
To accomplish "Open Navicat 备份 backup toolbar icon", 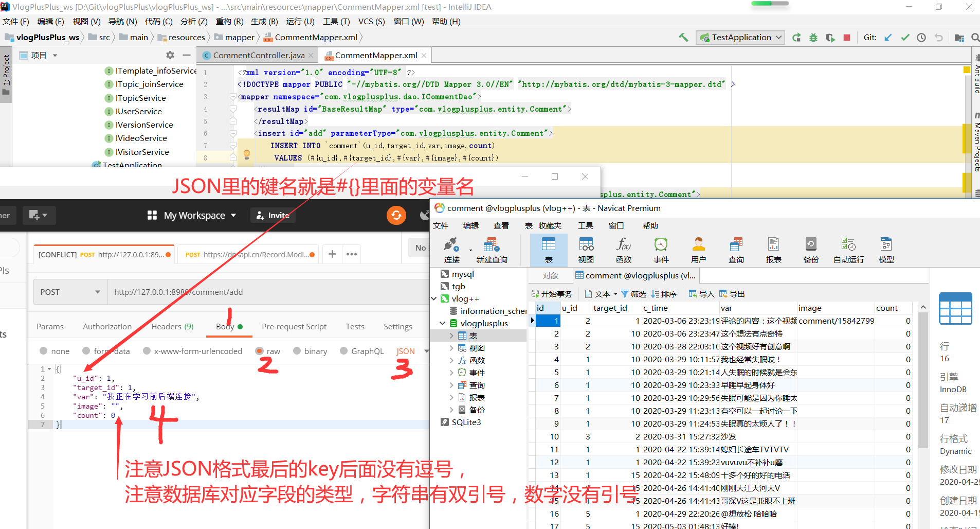I will 811,250.
